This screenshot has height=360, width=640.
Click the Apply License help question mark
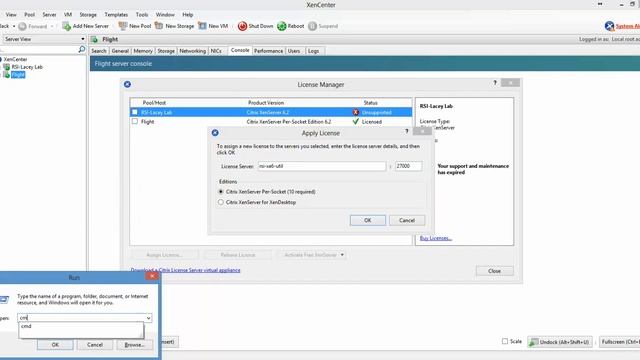pyautogui.click(x=407, y=131)
